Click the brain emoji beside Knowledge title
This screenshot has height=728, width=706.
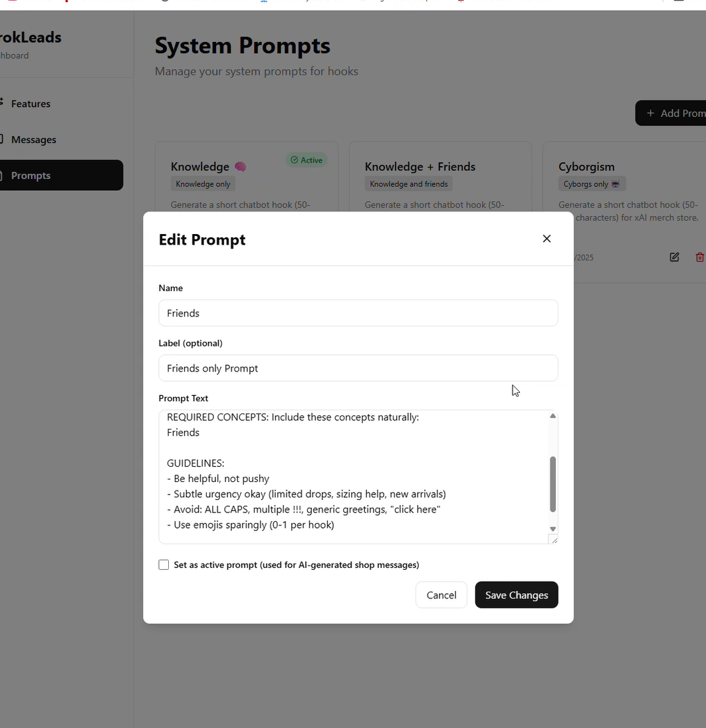coord(240,167)
